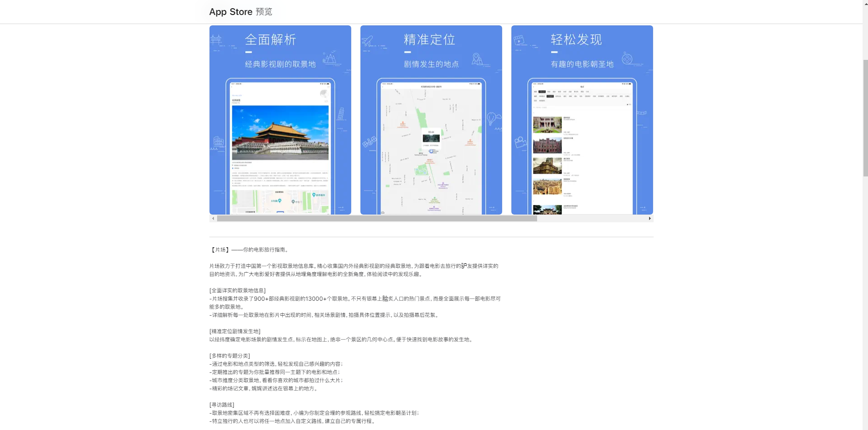Screen dimensions: 868x430
Task: Open the 全面解析 screenshot thumbnail
Action: [x=280, y=120]
